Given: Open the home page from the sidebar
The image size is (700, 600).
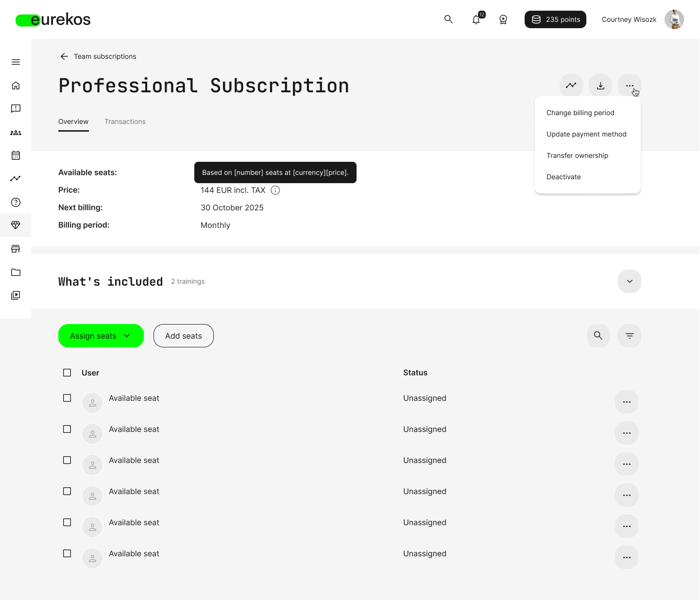Looking at the screenshot, I should pyautogui.click(x=16, y=85).
